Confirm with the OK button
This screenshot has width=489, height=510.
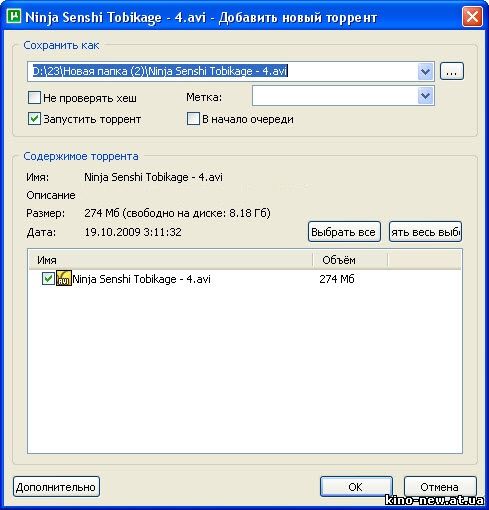point(356,487)
